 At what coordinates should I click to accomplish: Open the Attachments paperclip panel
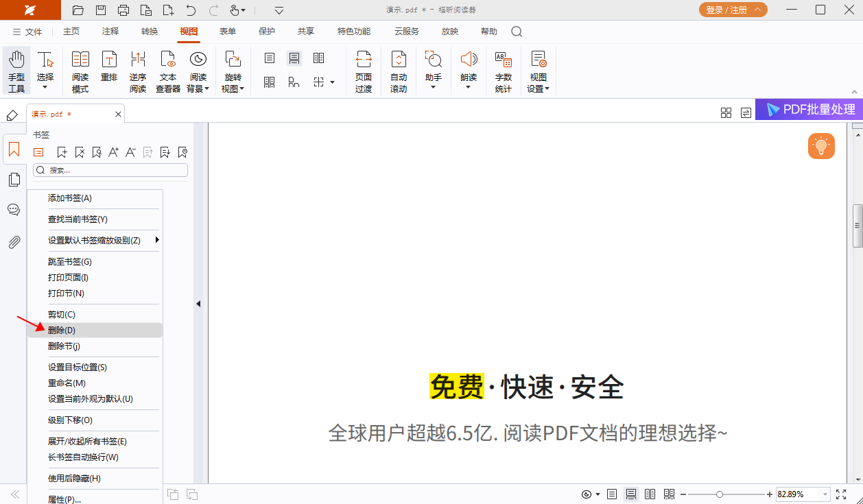tap(14, 241)
